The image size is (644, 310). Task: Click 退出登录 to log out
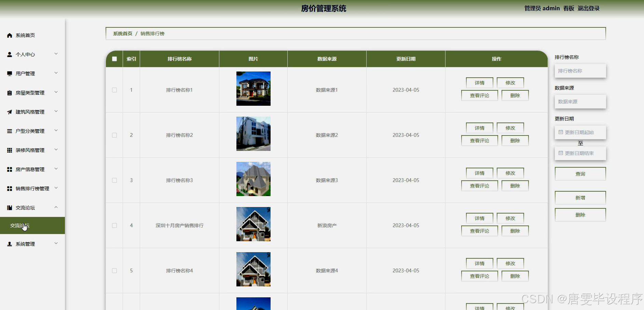pyautogui.click(x=588, y=8)
